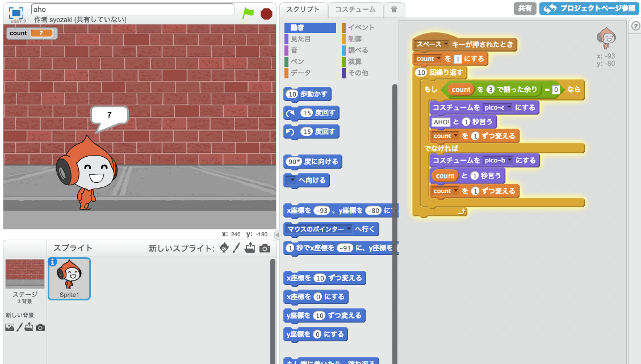Select the Sprite1 thumbnail
Screen dimensions: 641x364
pos(69,279)
